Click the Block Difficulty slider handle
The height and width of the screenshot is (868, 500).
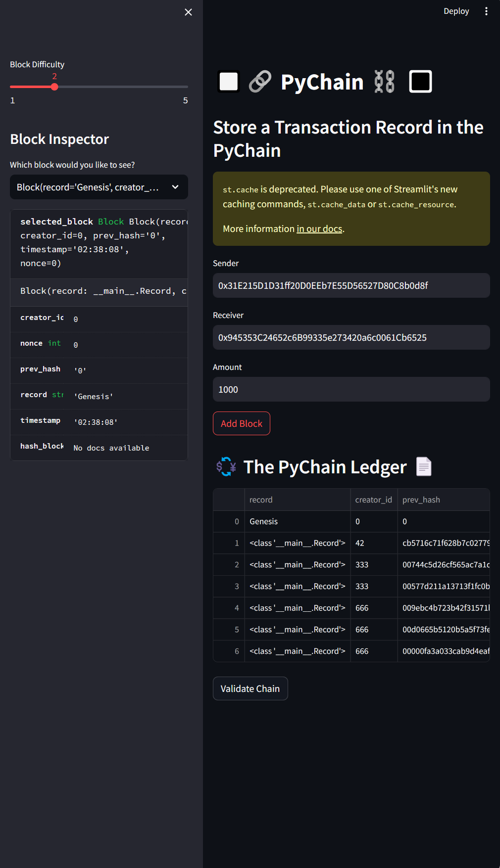pyautogui.click(x=54, y=87)
